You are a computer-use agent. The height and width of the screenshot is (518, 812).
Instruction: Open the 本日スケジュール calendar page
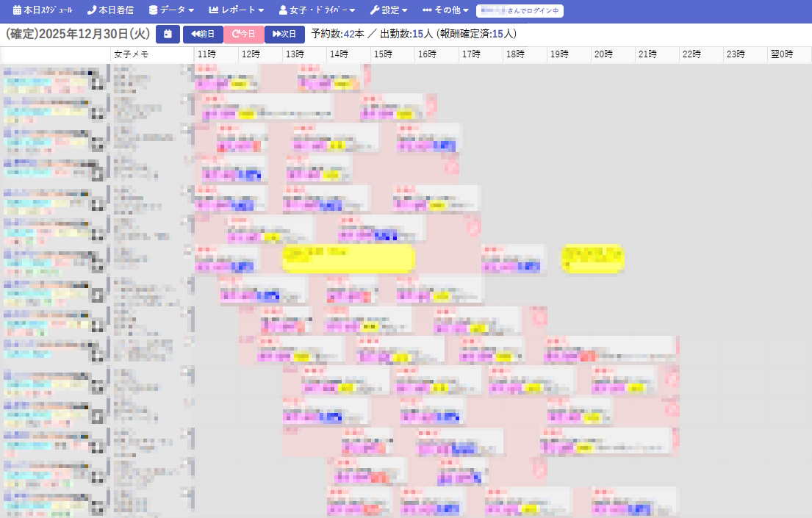[43, 11]
